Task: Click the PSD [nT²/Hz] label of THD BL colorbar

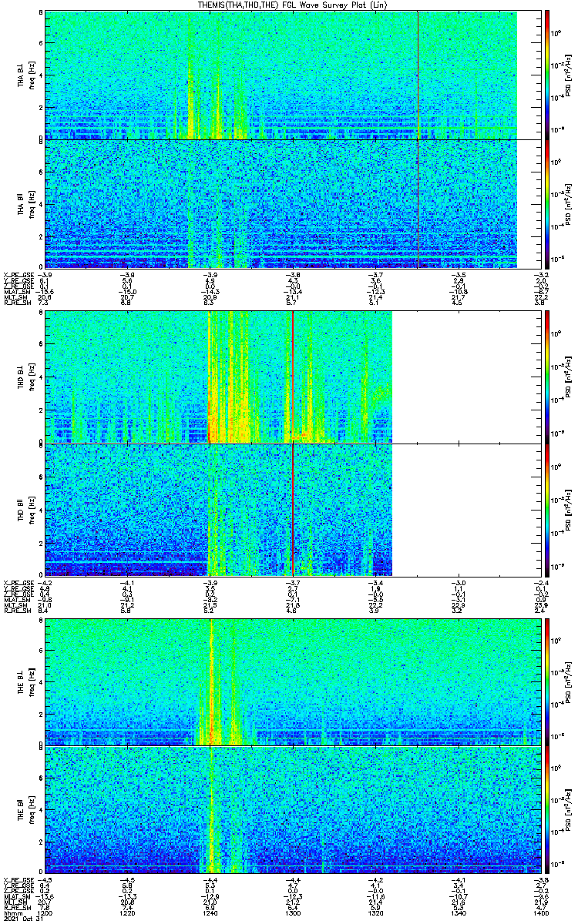Action: (x=570, y=377)
